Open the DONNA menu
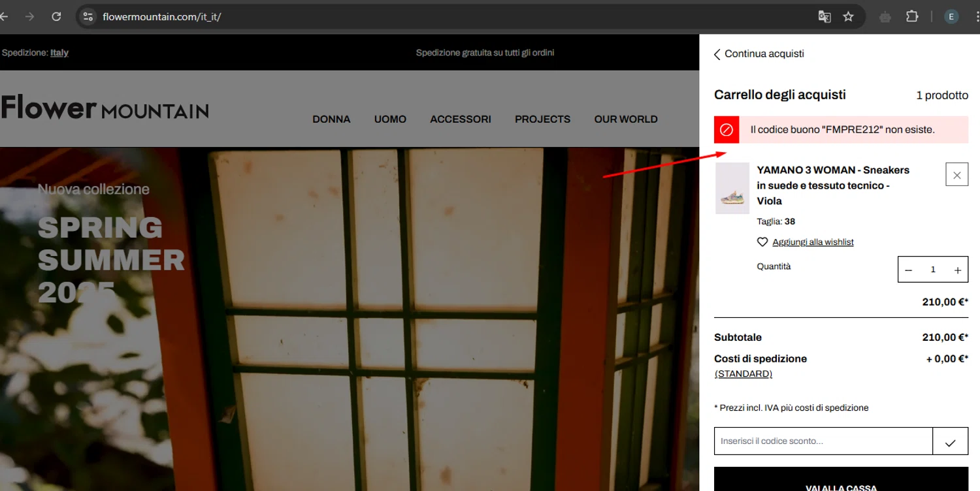This screenshot has height=491, width=980. coord(331,119)
